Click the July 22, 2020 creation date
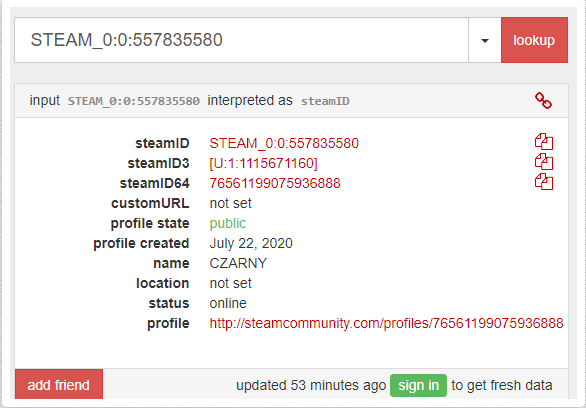586x408 pixels. coord(251,243)
